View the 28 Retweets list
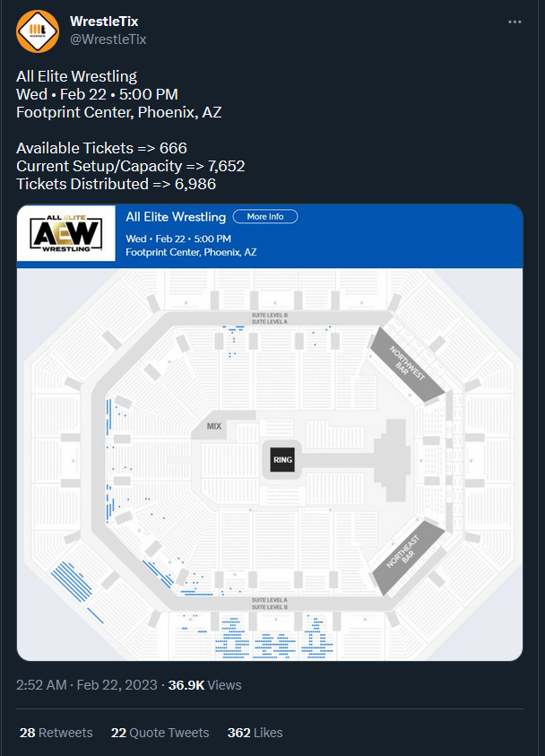 click(x=56, y=733)
